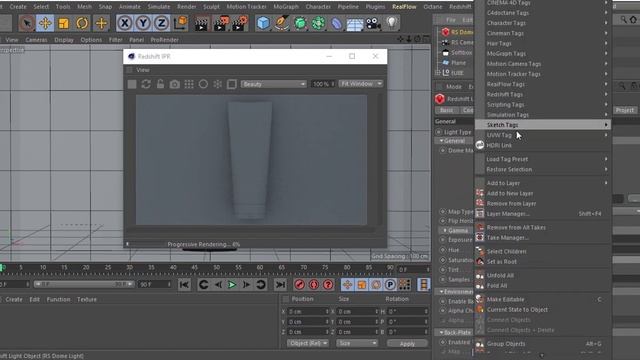Activate the Move tool
This screenshot has width=640, height=360.
[45, 23]
